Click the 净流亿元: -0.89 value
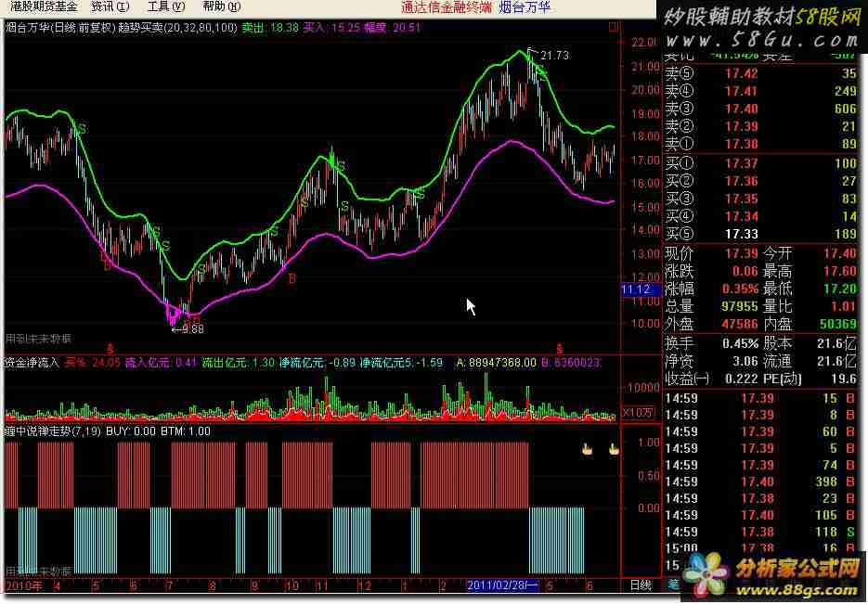This screenshot has height=604, width=868. [317, 363]
